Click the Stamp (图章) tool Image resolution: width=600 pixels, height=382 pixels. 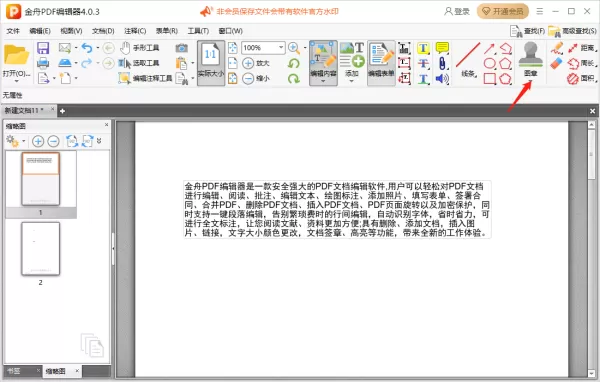(531, 59)
